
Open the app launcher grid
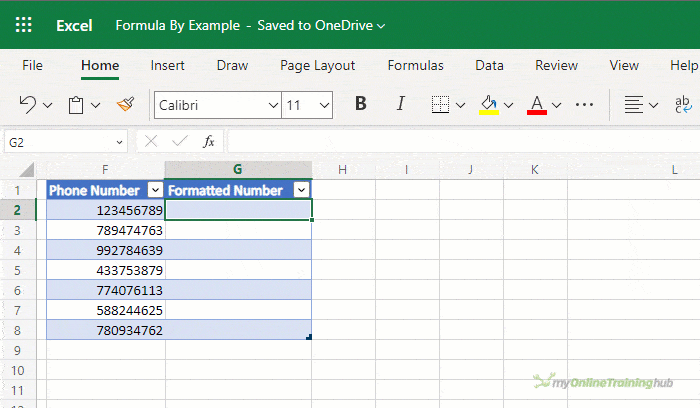(24, 25)
